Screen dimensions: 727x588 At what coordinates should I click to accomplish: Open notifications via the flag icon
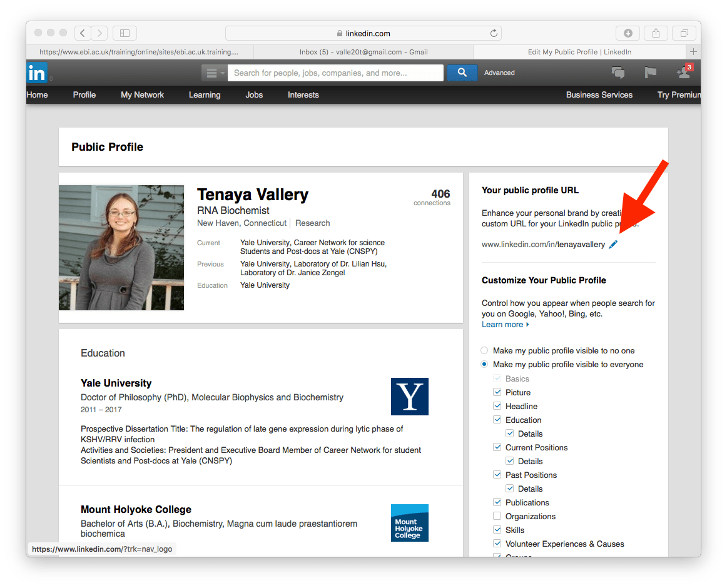pos(650,73)
